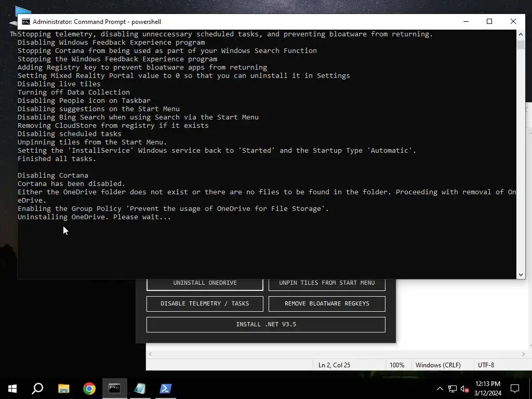Click 'Windows (CRLF)' status bar entry
532x399 pixels.
[438, 365]
